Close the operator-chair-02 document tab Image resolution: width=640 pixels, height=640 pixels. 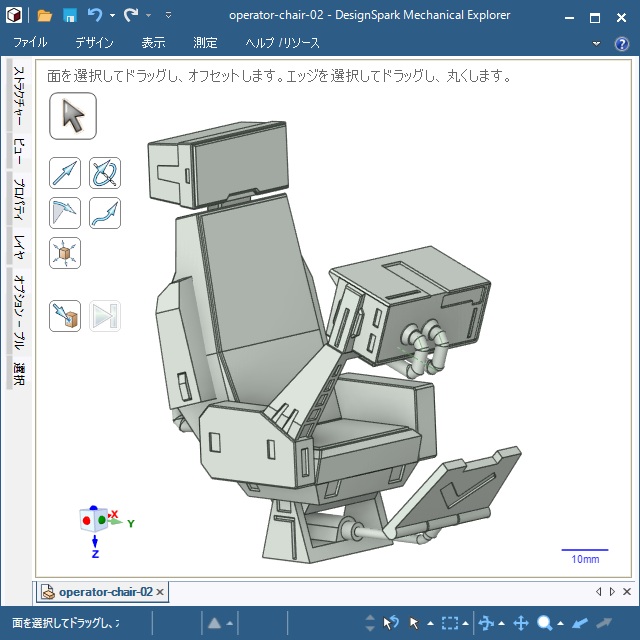[x=160, y=592]
